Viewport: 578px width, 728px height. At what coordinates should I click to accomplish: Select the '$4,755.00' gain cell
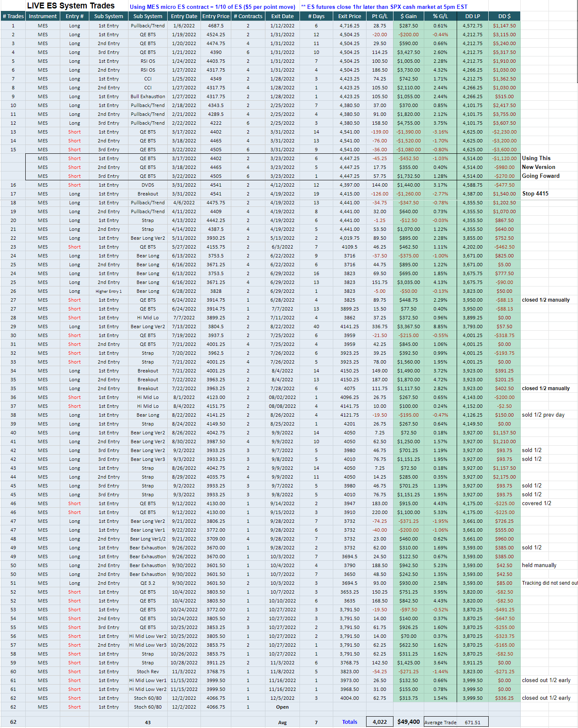click(x=408, y=123)
